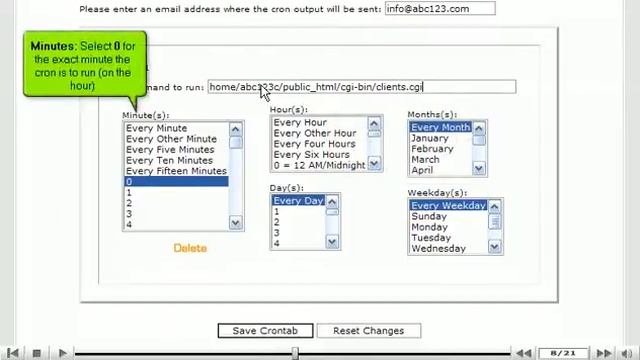Image resolution: width=640 pixels, height=360 pixels.
Task: Skip to the first slide in the player
Action: pos(13,353)
